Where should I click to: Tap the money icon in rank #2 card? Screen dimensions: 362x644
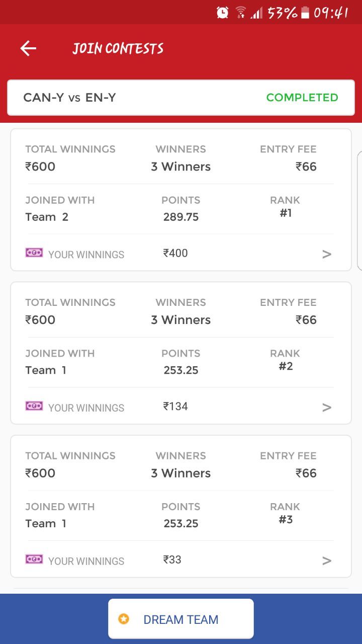tap(34, 406)
